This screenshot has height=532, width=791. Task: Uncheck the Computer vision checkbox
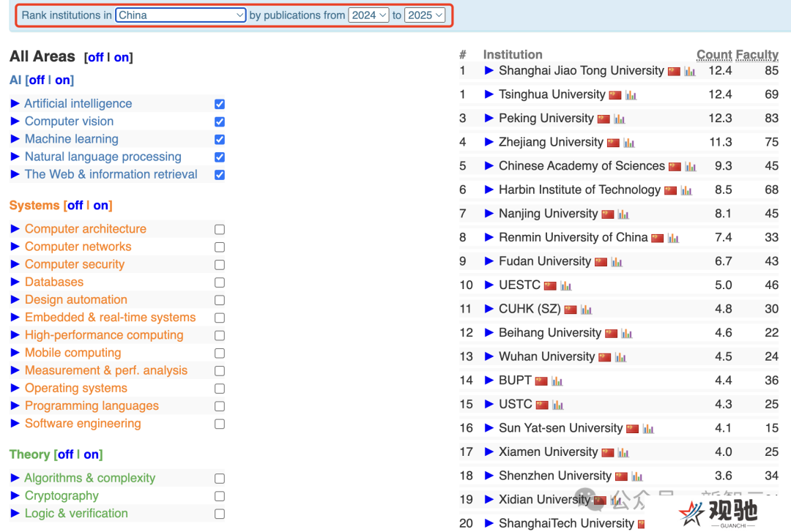[x=220, y=121]
